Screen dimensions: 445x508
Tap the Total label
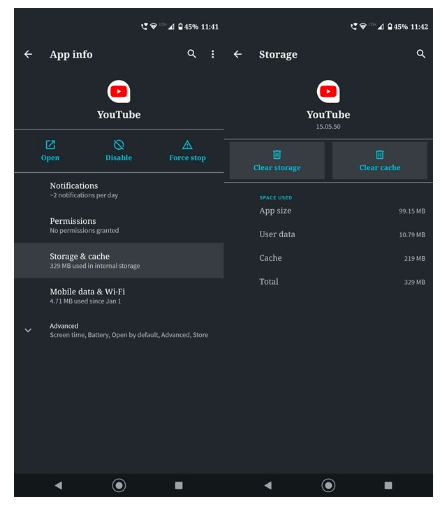click(x=269, y=282)
